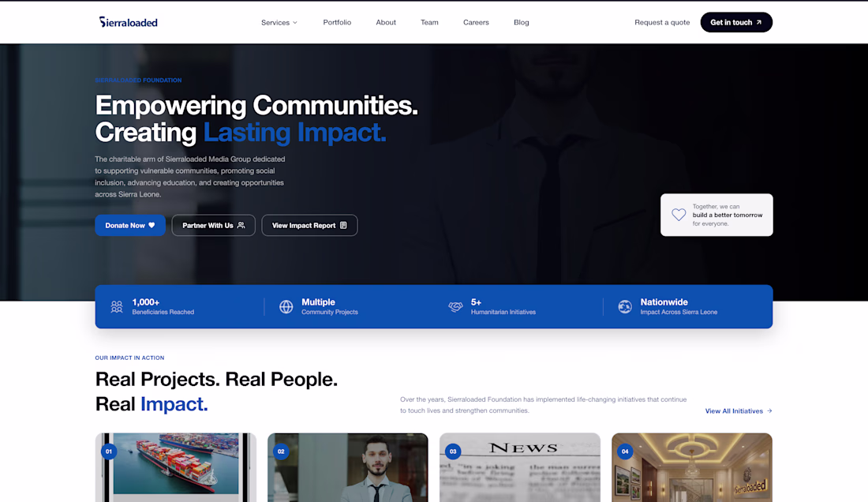Click the 02 number badge

(281, 451)
